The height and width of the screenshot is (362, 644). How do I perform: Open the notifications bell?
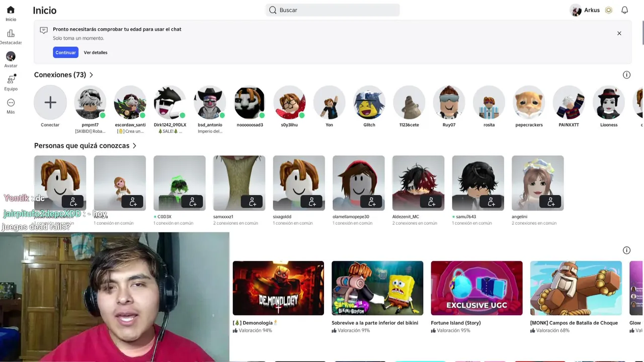[624, 10]
